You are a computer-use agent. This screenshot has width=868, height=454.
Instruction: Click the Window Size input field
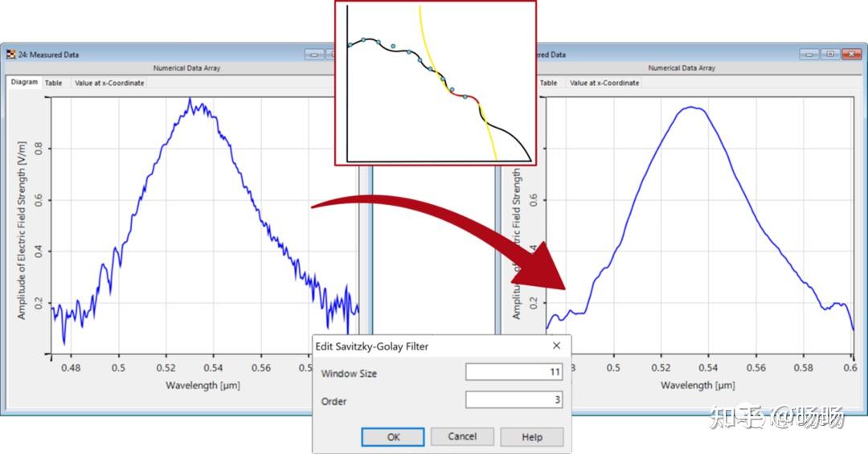[514, 372]
